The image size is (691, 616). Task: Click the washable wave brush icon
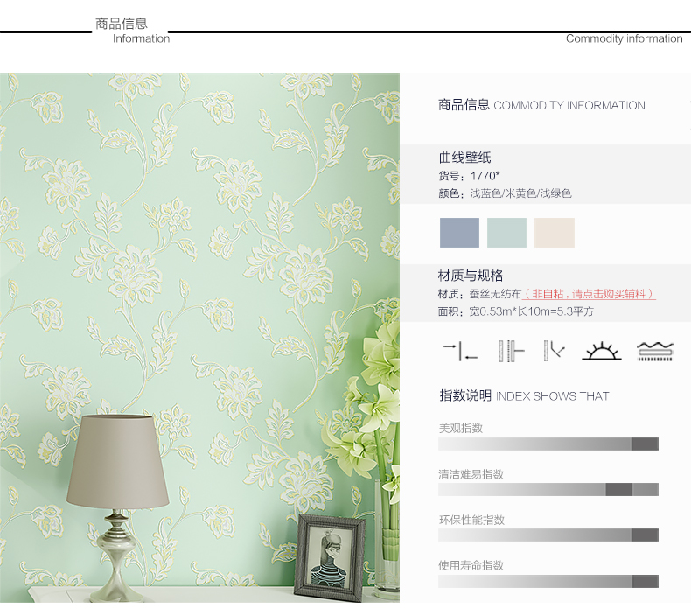pyautogui.click(x=655, y=352)
